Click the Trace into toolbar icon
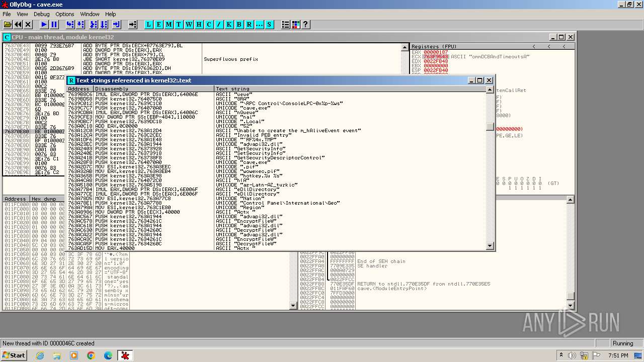The width and height of the screenshot is (644, 362). 94,24
